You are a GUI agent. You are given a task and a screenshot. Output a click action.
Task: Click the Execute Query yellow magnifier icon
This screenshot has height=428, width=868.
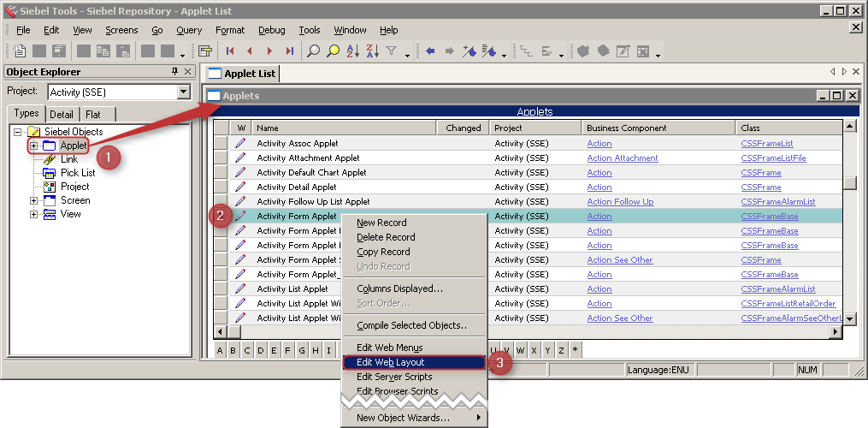333,51
